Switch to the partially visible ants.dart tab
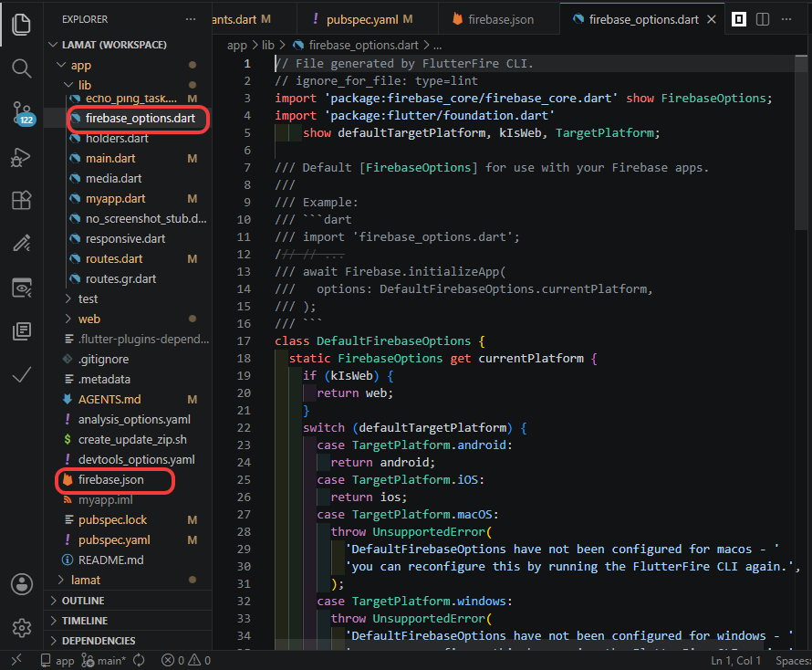 [x=242, y=19]
